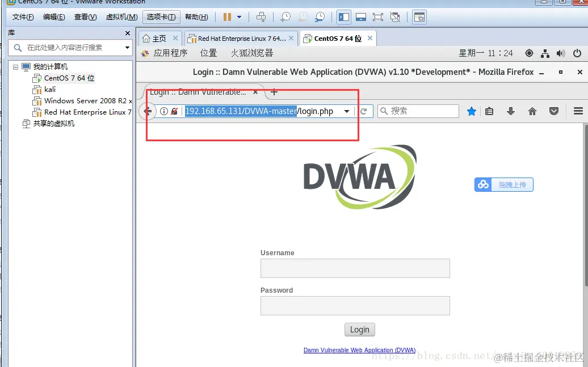Viewport: 588px width, 367px height.
Task: Open the power icon in CentOS panel
Action: [577, 53]
